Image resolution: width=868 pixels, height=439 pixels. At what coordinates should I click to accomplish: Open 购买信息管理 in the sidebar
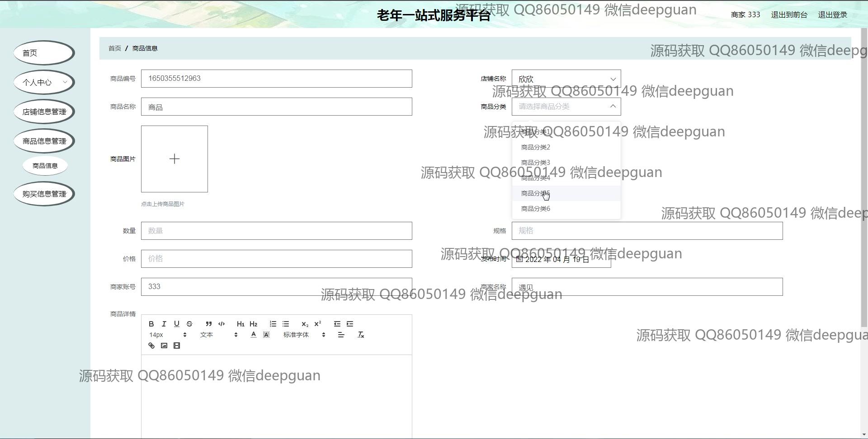coord(44,194)
